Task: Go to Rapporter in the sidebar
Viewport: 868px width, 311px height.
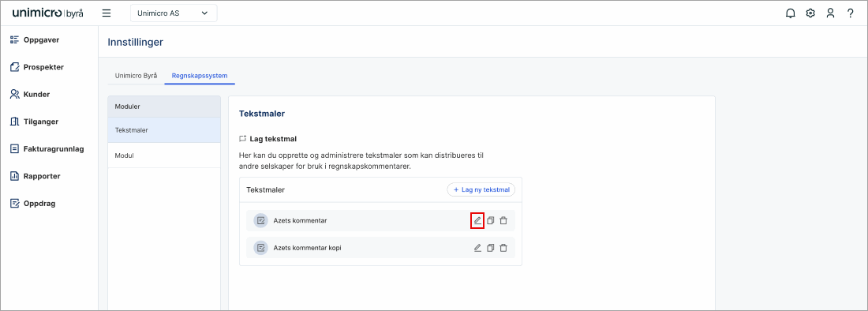Action: pyautogui.click(x=42, y=176)
